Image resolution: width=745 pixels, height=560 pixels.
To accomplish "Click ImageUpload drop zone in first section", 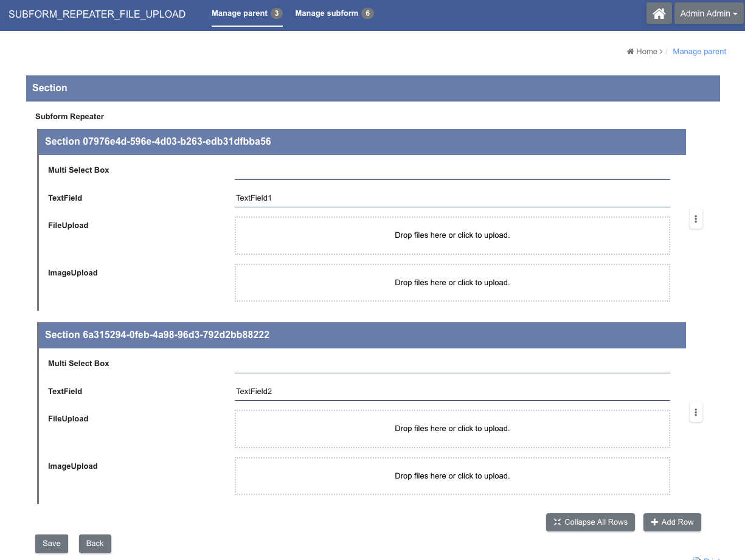I will [452, 283].
